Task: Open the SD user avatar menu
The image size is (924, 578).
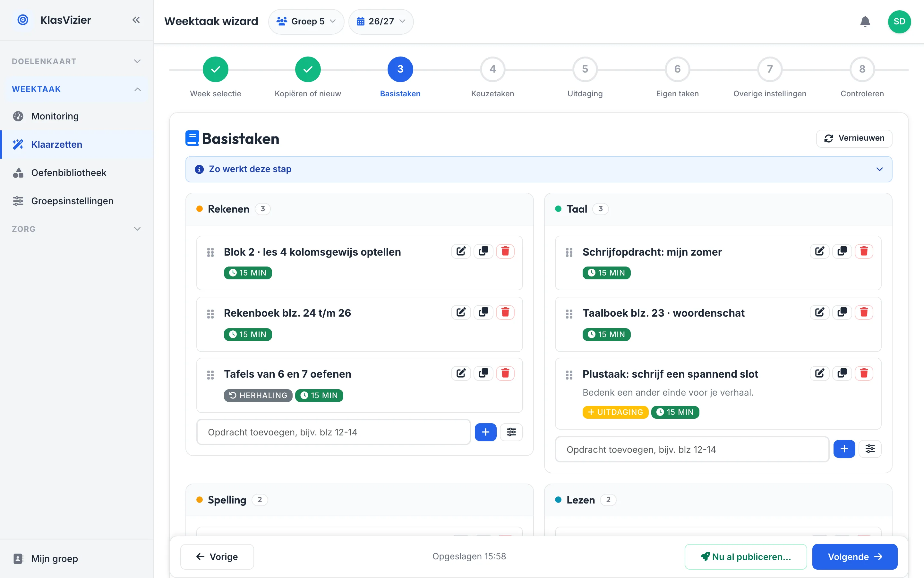Action: 899,22
